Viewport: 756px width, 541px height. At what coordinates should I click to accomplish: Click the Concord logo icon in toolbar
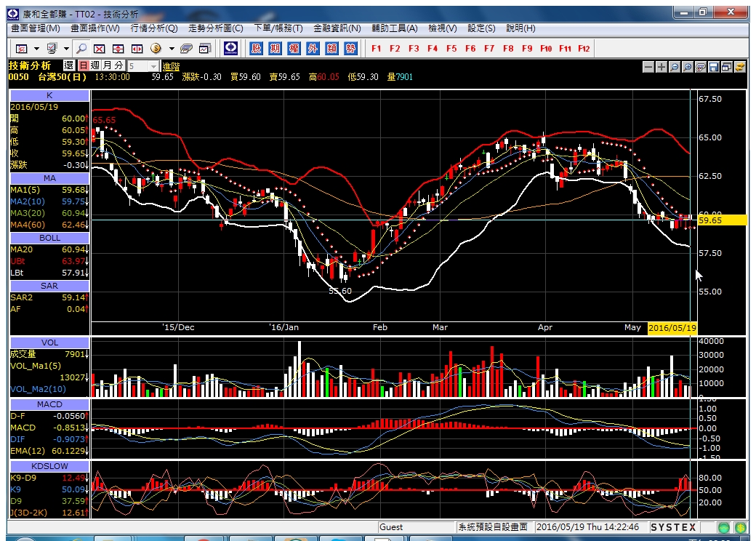231,48
